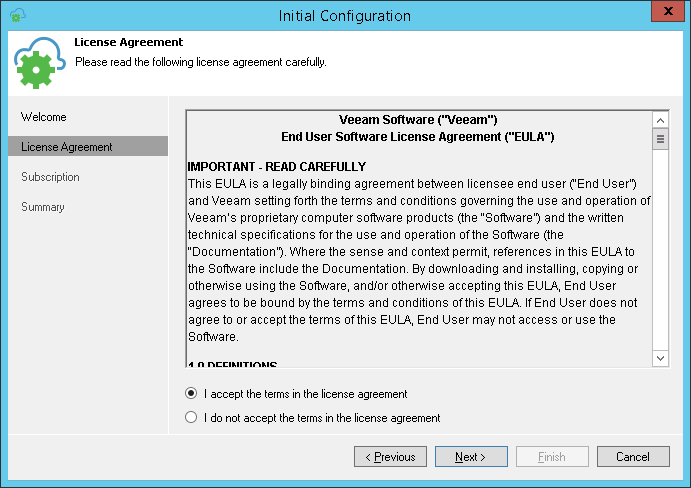The image size is (691, 488).
Task: Click the cloud gear title bar icon
Action: click(x=17, y=15)
